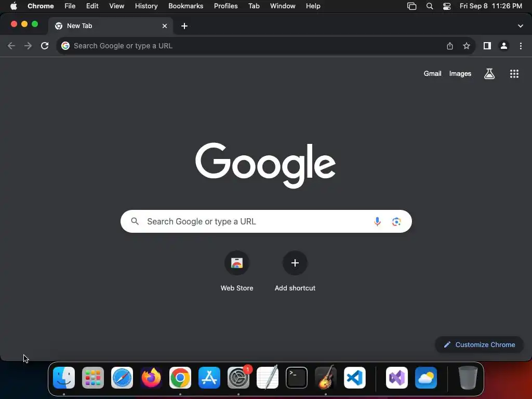Open the profile avatar menu
This screenshot has width=532, height=399.
point(504,46)
